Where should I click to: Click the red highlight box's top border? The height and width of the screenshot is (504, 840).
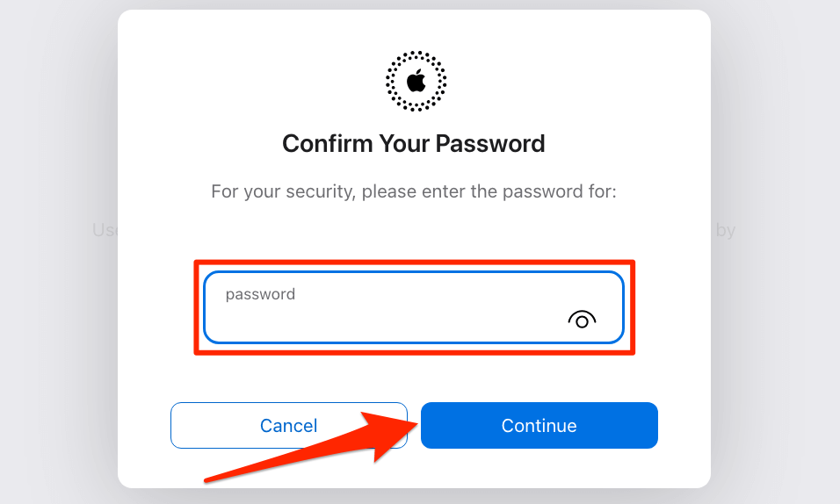click(x=414, y=263)
